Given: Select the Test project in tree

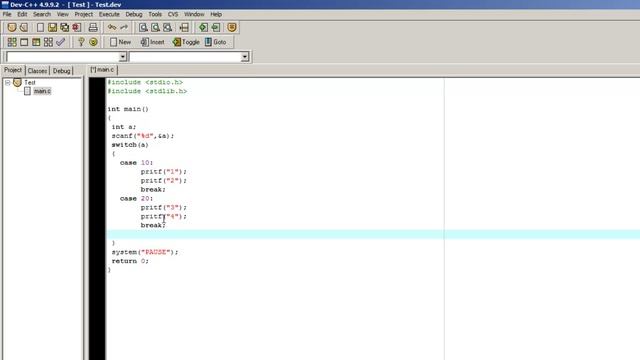Looking at the screenshot, I should 30,82.
